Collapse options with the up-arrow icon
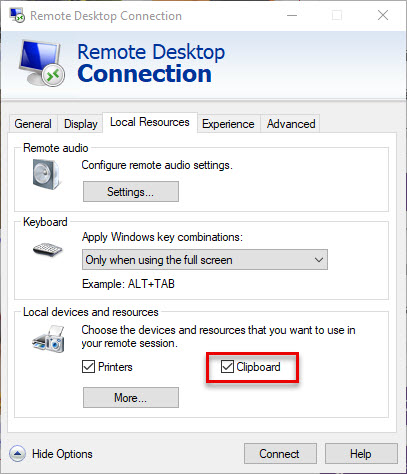 (17, 454)
